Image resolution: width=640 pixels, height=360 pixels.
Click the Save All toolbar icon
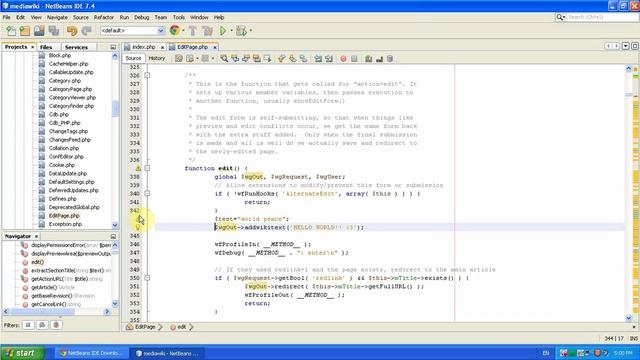tap(53, 31)
